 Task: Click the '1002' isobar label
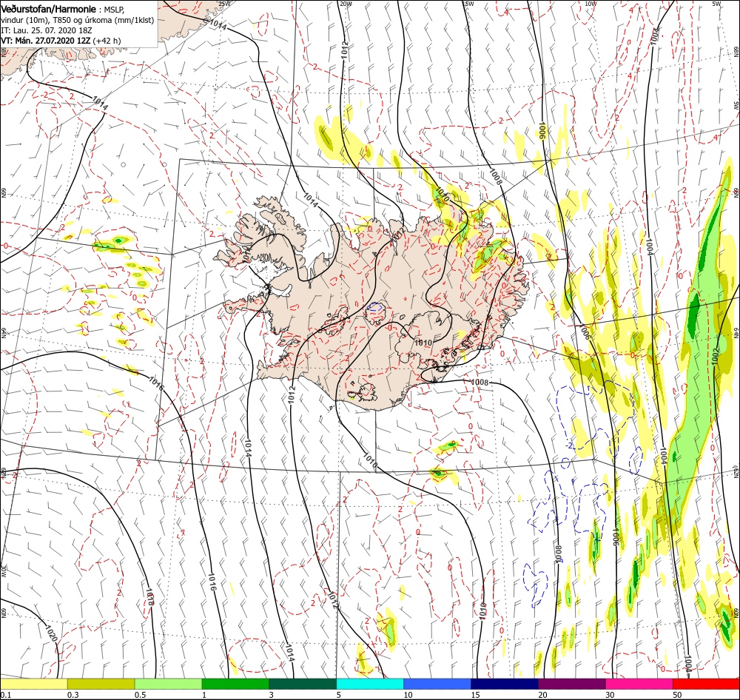(x=715, y=357)
